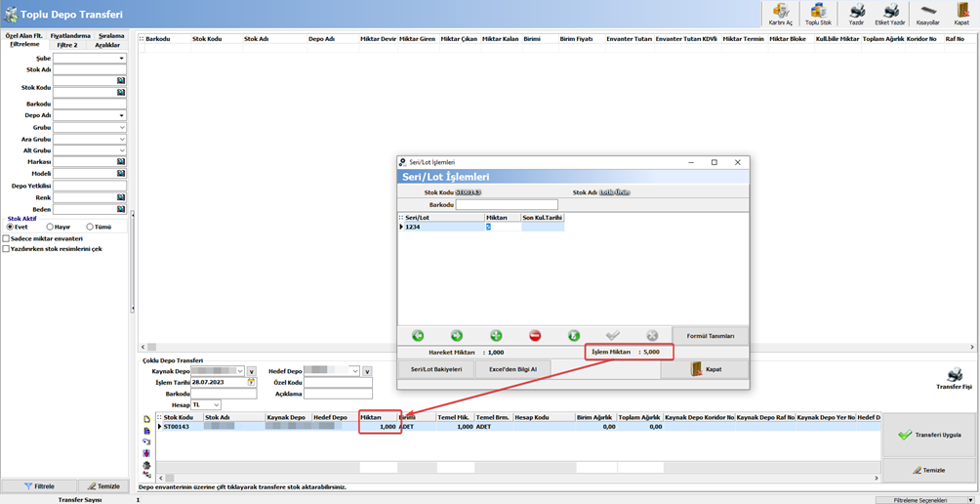Click the inventory grid horizontal scrollbar

(556, 347)
